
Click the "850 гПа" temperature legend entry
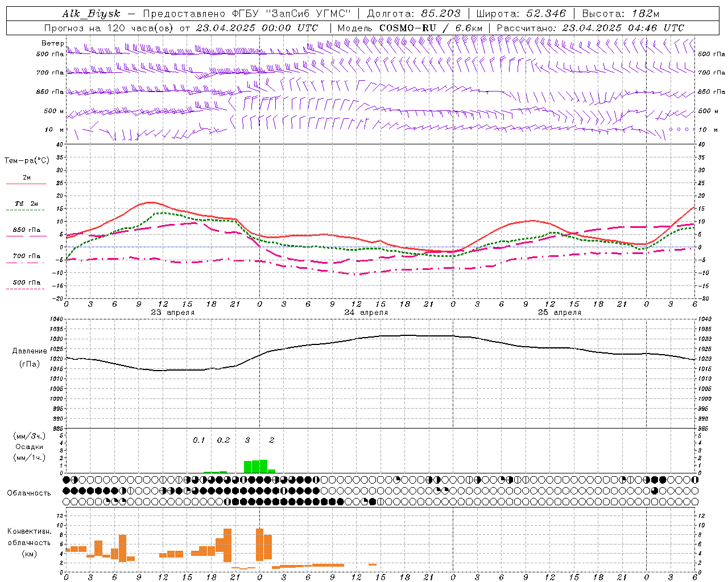tap(27, 230)
